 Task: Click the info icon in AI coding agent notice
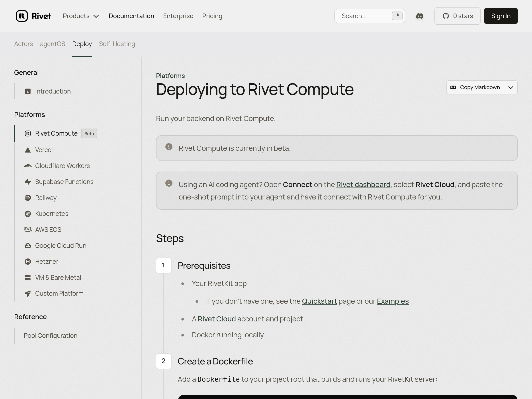click(x=169, y=183)
